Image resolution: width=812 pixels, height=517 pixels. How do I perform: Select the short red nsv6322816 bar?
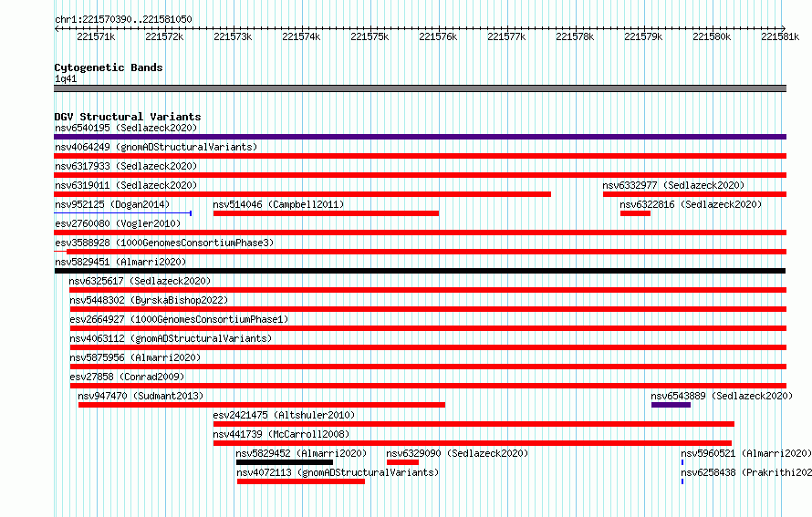[x=635, y=213]
